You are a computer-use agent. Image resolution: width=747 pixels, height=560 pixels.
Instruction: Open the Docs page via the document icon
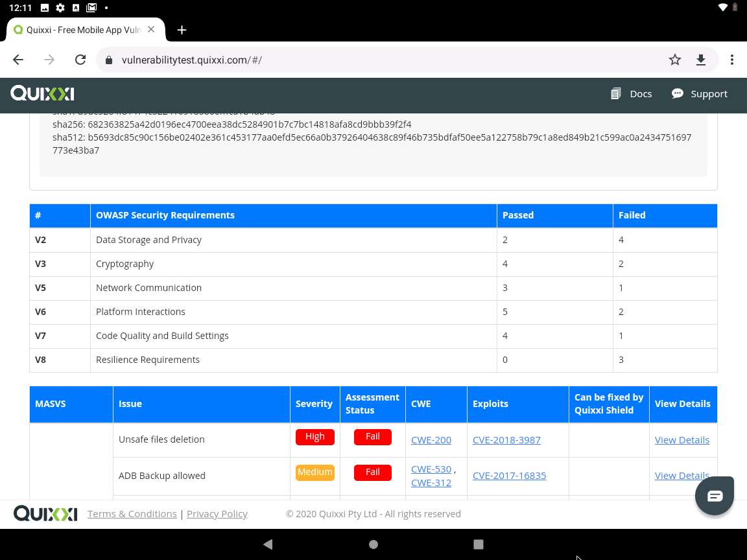point(615,93)
